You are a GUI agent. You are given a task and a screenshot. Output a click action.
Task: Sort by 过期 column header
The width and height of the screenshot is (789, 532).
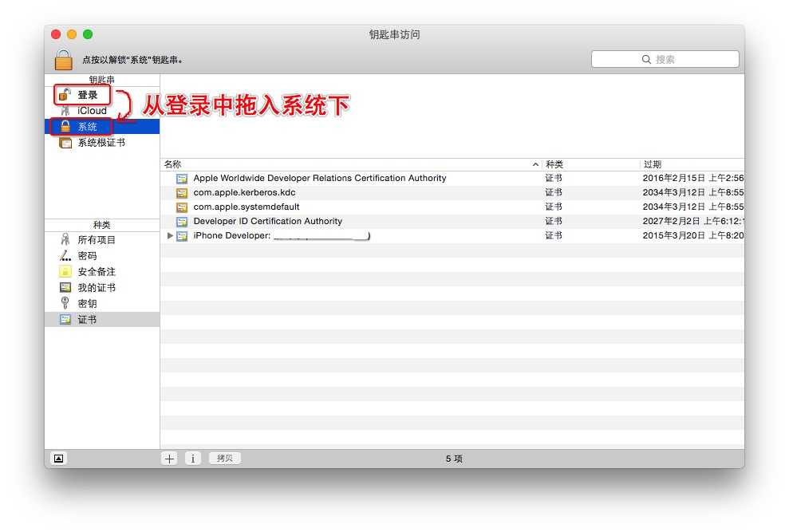tap(692, 164)
